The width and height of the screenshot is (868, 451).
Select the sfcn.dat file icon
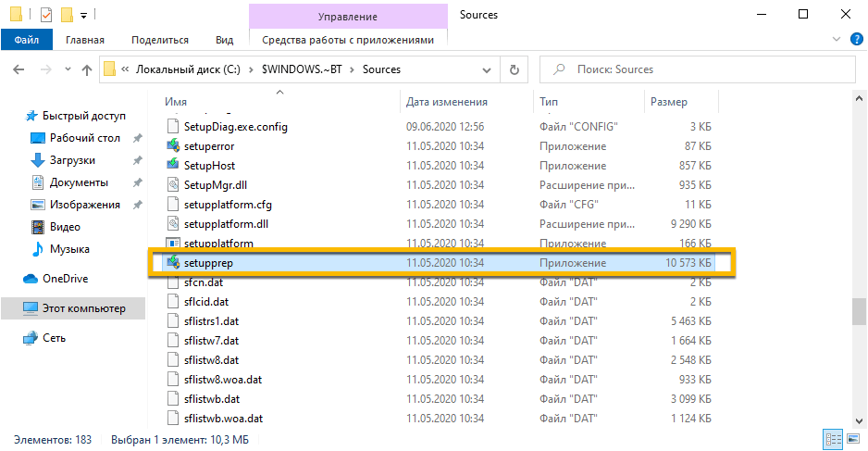coord(173,282)
